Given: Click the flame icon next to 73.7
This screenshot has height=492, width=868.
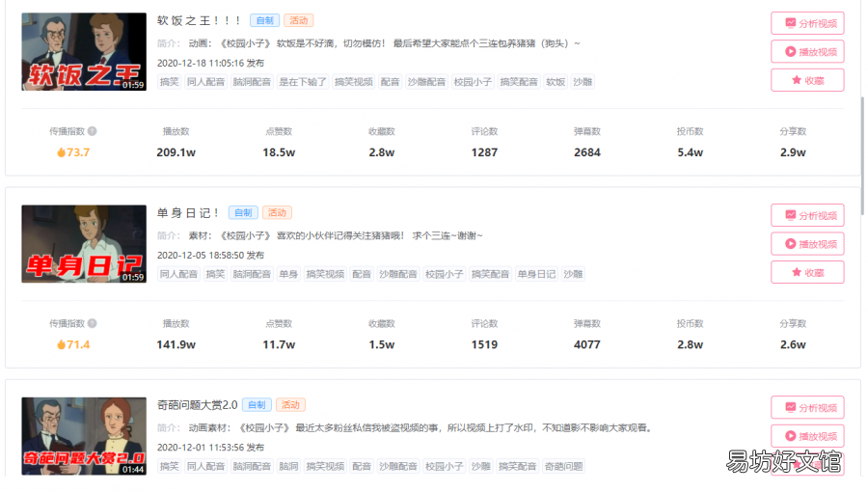Looking at the screenshot, I should 61,152.
